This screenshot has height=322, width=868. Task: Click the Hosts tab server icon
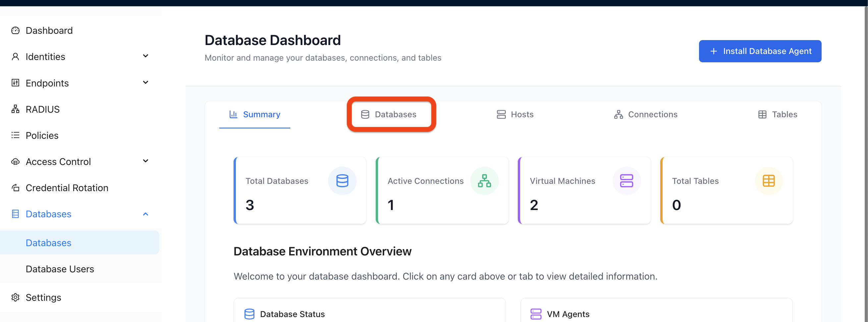[x=501, y=115]
